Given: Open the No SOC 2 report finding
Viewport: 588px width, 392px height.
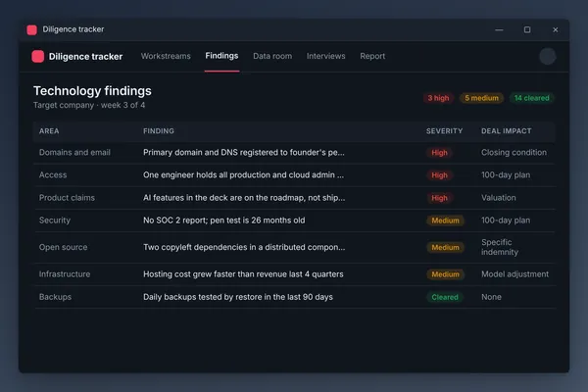Looking at the screenshot, I should click(223, 220).
